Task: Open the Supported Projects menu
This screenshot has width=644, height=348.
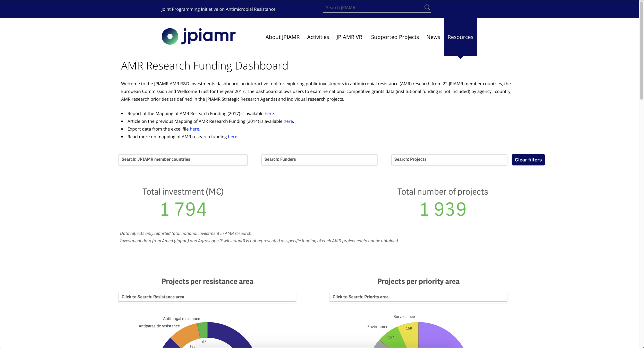Action: (x=395, y=37)
